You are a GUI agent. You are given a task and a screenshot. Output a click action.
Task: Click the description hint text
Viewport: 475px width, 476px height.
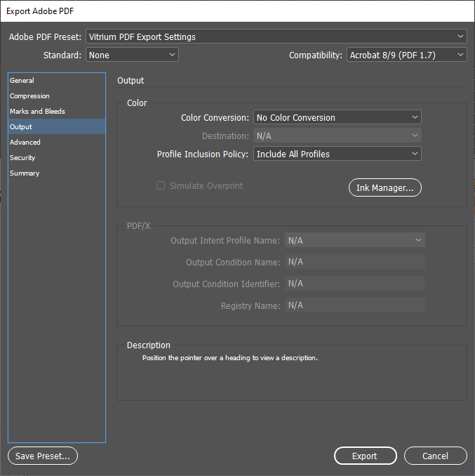tap(230, 358)
